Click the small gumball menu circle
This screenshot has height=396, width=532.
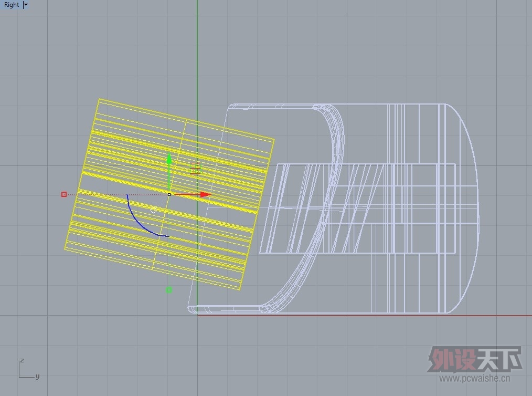click(153, 210)
